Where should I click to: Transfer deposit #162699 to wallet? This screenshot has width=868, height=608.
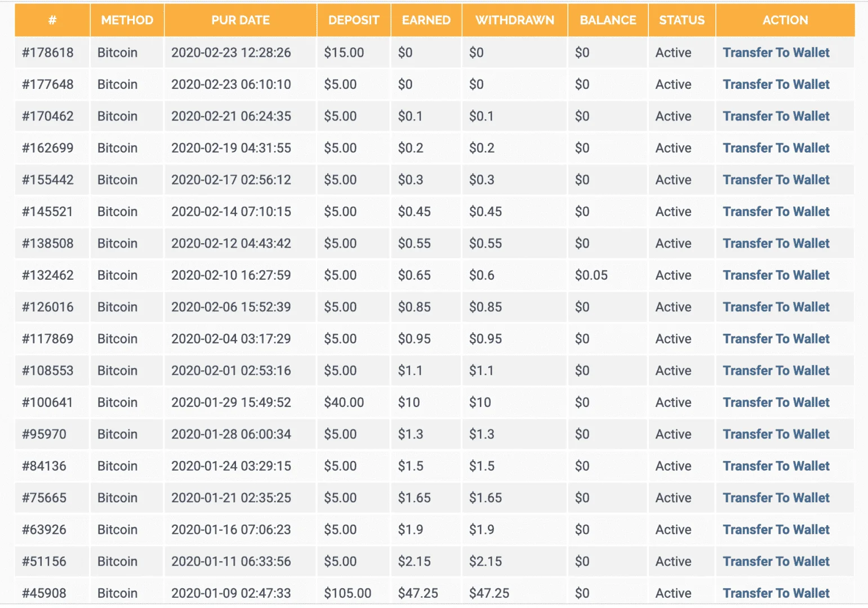[x=776, y=148]
